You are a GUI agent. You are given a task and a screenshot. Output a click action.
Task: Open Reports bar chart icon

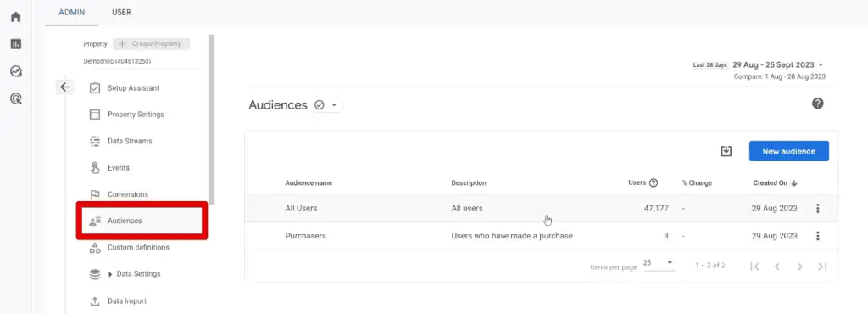pyautogui.click(x=15, y=44)
